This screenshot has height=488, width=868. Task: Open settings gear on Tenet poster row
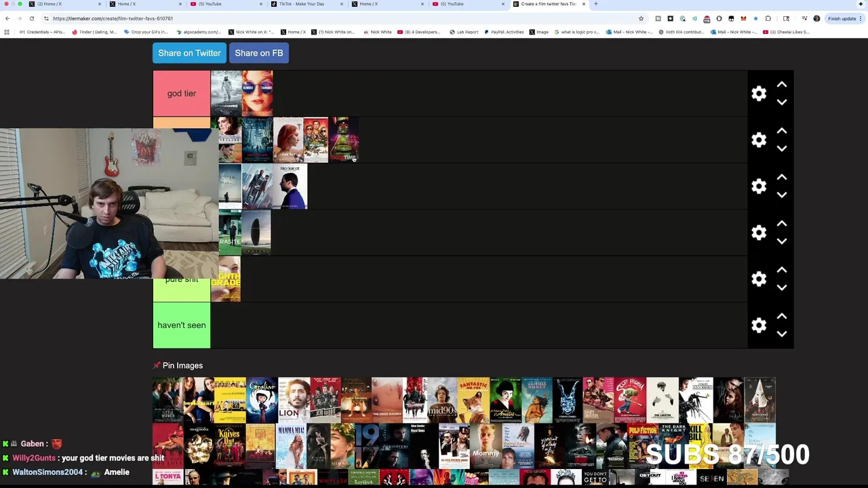pyautogui.click(x=759, y=186)
